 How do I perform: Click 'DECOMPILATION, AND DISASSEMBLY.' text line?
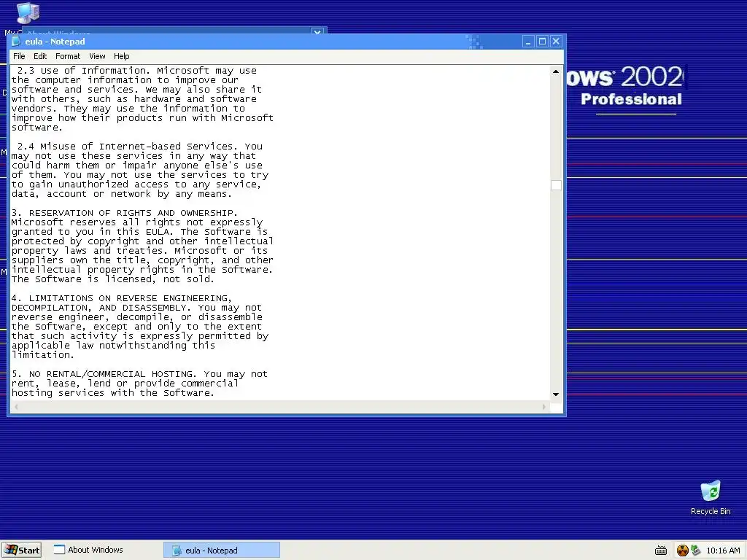[101, 308]
